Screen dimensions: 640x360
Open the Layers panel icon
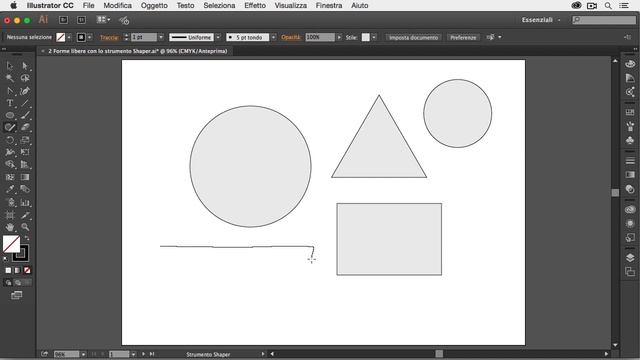pyautogui.click(x=630, y=258)
